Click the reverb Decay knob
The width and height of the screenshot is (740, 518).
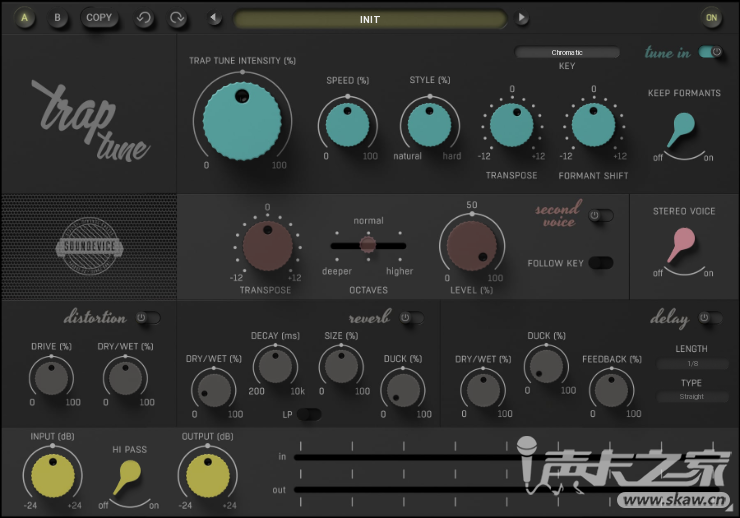275,367
